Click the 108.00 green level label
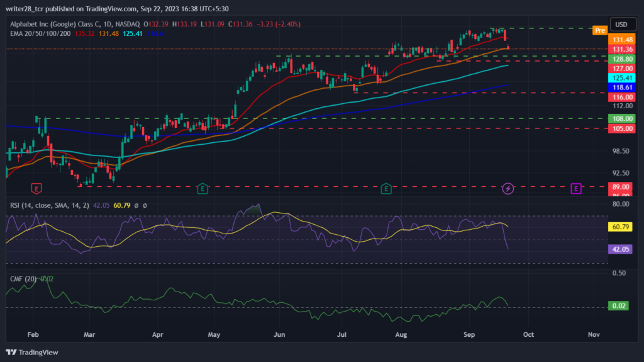 pyautogui.click(x=622, y=119)
